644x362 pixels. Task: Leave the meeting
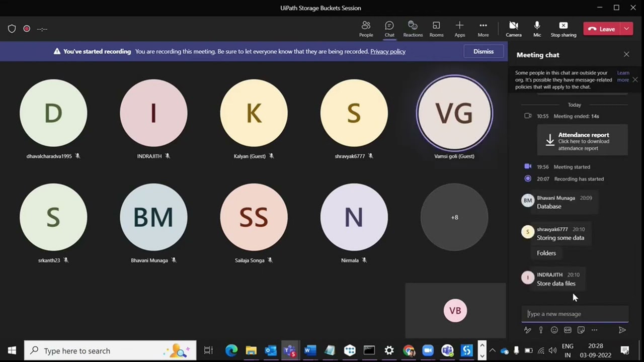click(602, 29)
